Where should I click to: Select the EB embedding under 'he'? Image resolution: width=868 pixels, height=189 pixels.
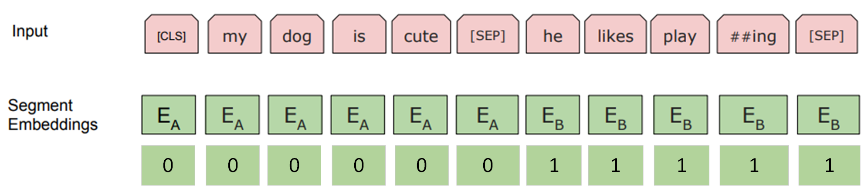553,115
